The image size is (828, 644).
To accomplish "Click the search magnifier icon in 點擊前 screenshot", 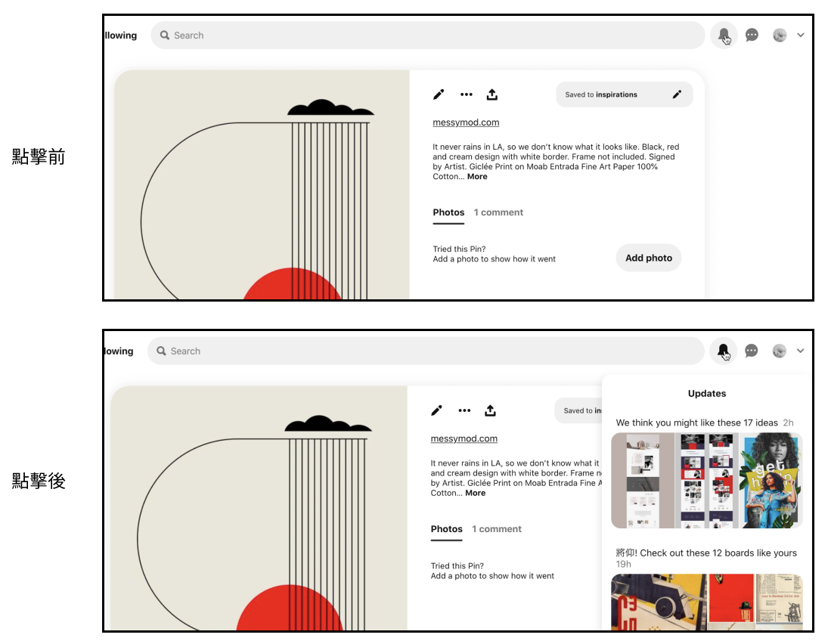I will pos(165,36).
